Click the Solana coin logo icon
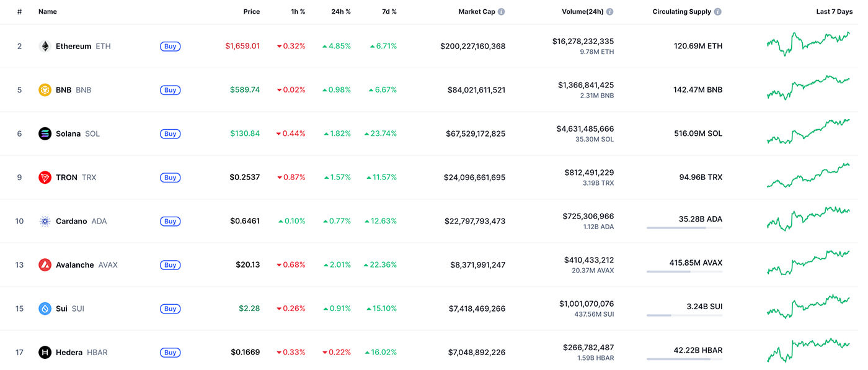868x370 pixels. [45, 133]
